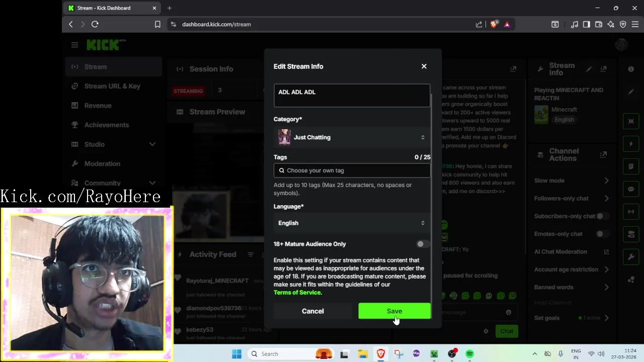The image size is (644, 362).
Task: Open the Language dropdown set to English
Action: tap(352, 223)
